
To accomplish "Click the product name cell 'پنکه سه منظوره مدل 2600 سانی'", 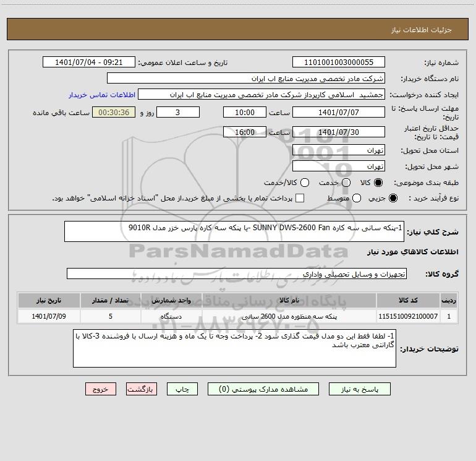I will (x=289, y=316).
